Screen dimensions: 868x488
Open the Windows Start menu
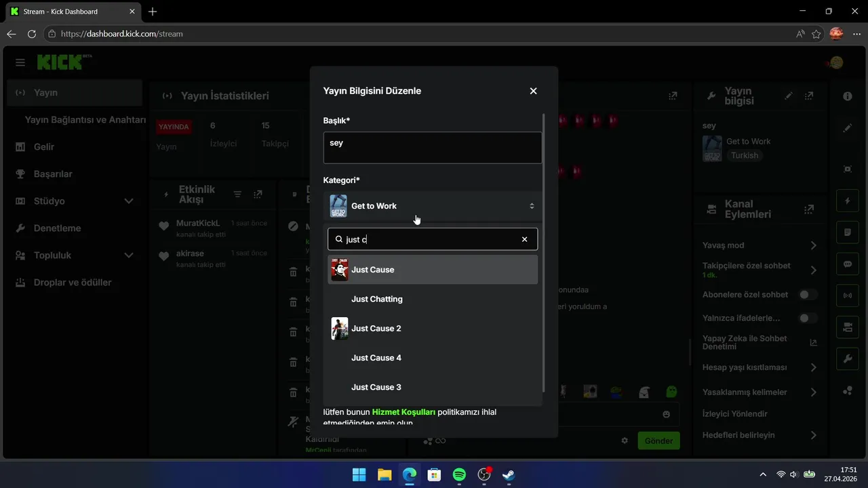[359, 474]
